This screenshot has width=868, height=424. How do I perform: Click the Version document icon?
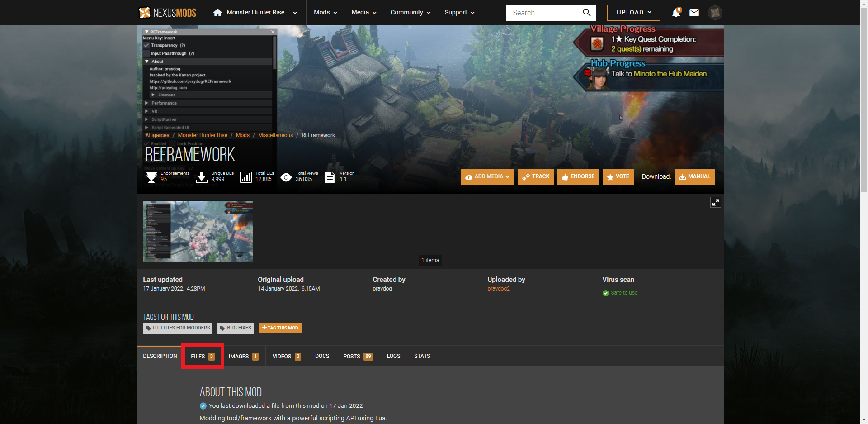[x=330, y=177]
